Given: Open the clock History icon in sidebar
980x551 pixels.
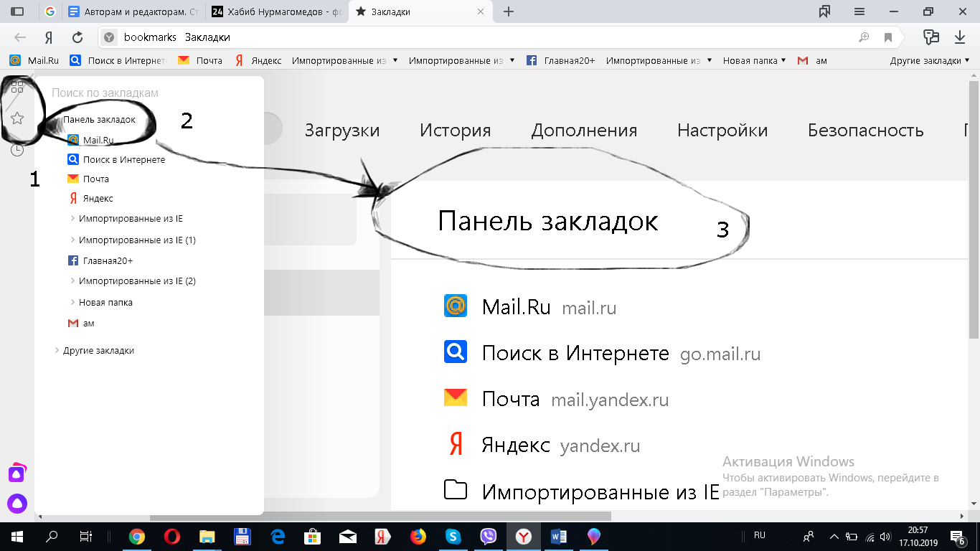Looking at the screenshot, I should (17, 150).
